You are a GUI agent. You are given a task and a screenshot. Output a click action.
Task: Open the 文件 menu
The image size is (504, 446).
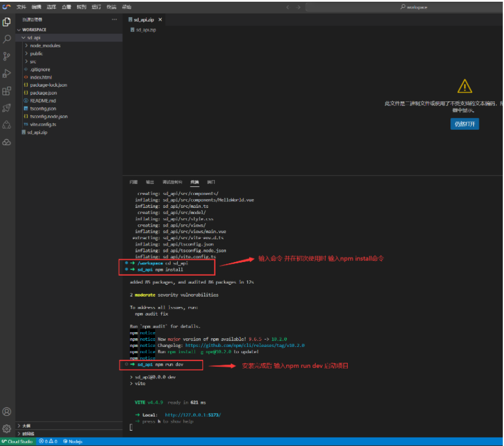(21, 7)
